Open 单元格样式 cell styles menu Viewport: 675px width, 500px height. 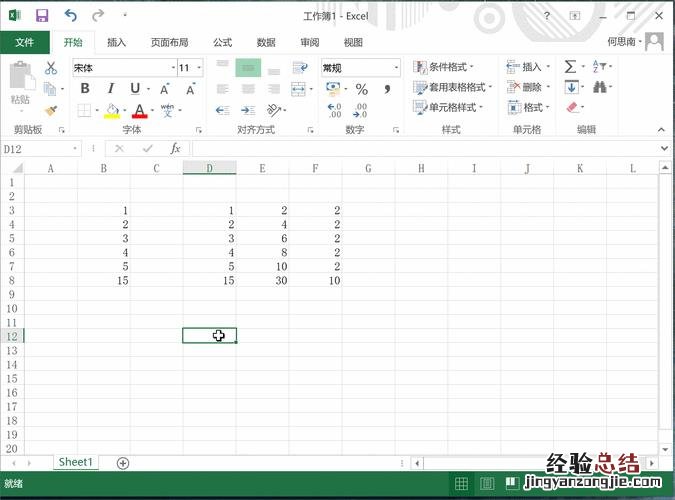[x=448, y=107]
